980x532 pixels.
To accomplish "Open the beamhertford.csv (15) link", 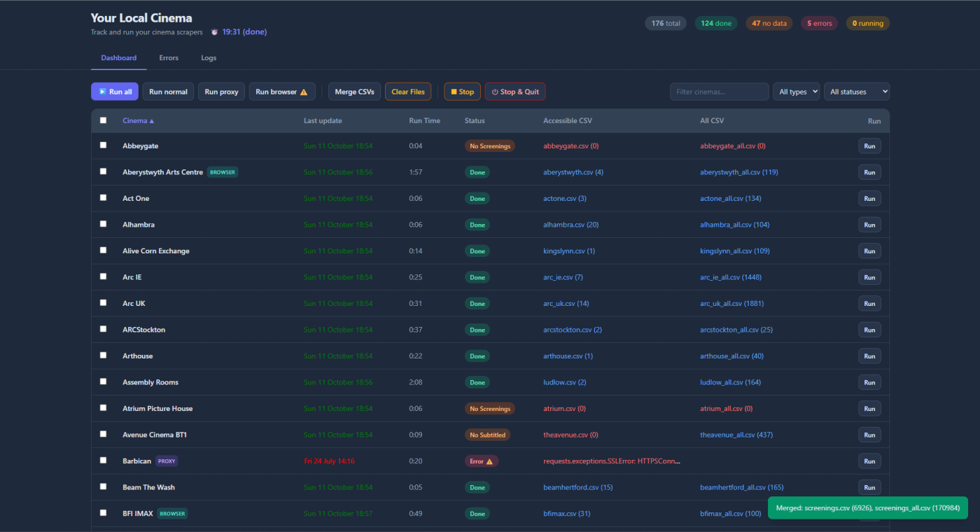I will 578,487.
